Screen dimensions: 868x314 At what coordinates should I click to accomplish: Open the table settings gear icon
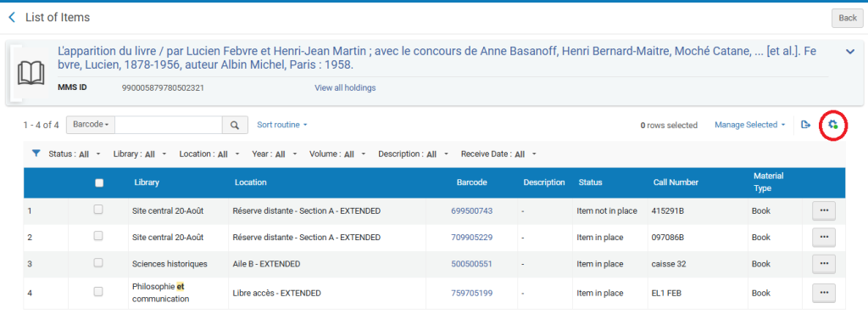click(833, 125)
